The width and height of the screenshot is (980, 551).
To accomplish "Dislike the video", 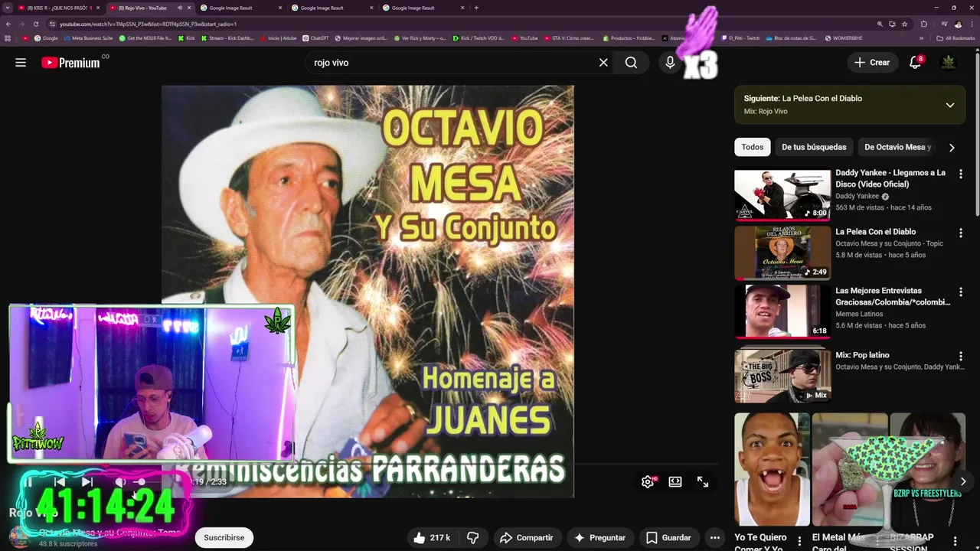I will point(472,538).
